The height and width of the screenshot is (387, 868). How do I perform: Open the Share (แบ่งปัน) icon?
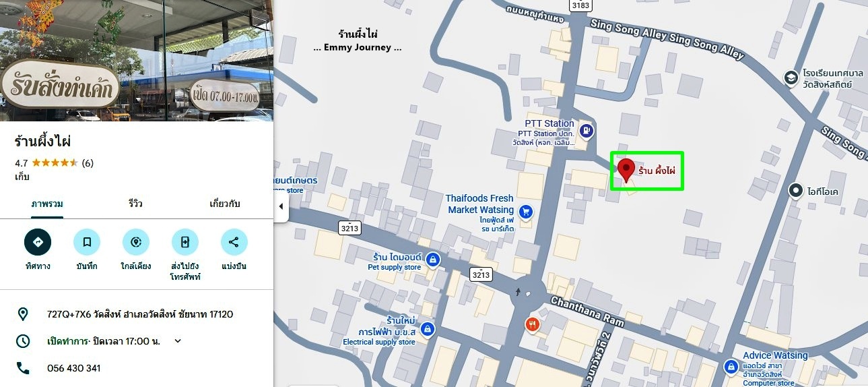click(x=234, y=242)
